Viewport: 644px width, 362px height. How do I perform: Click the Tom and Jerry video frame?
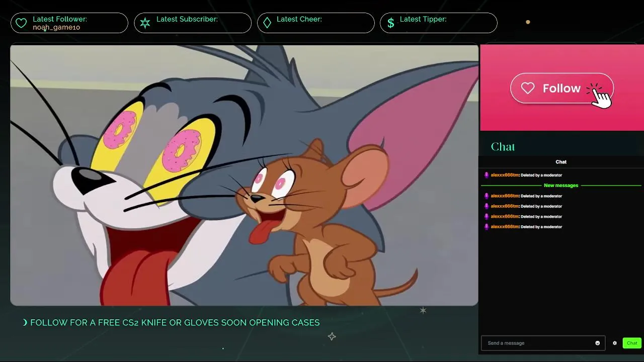pos(244,175)
